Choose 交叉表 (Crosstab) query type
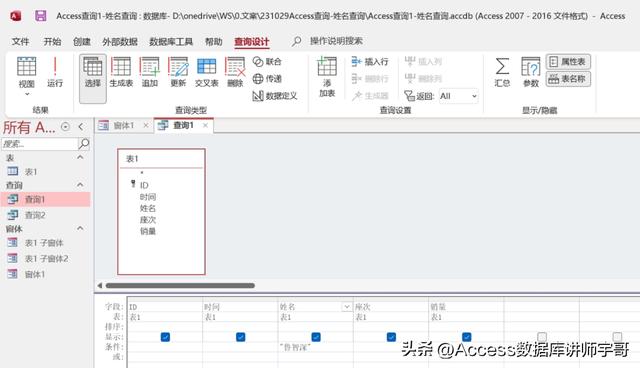The height and width of the screenshot is (368, 640). pyautogui.click(x=207, y=72)
